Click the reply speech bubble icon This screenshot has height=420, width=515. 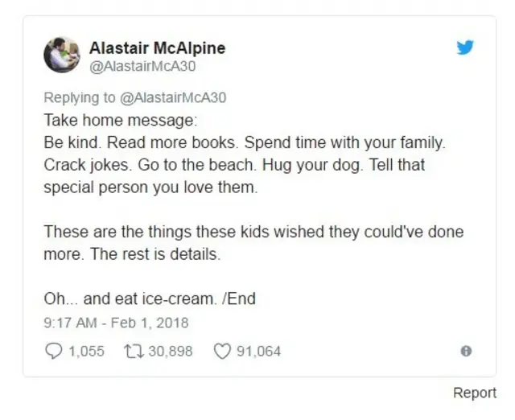52,351
